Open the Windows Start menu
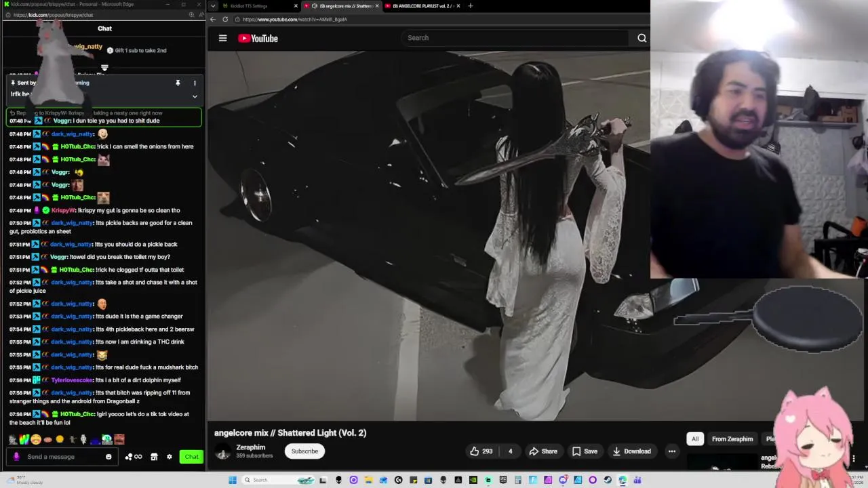 [x=233, y=480]
